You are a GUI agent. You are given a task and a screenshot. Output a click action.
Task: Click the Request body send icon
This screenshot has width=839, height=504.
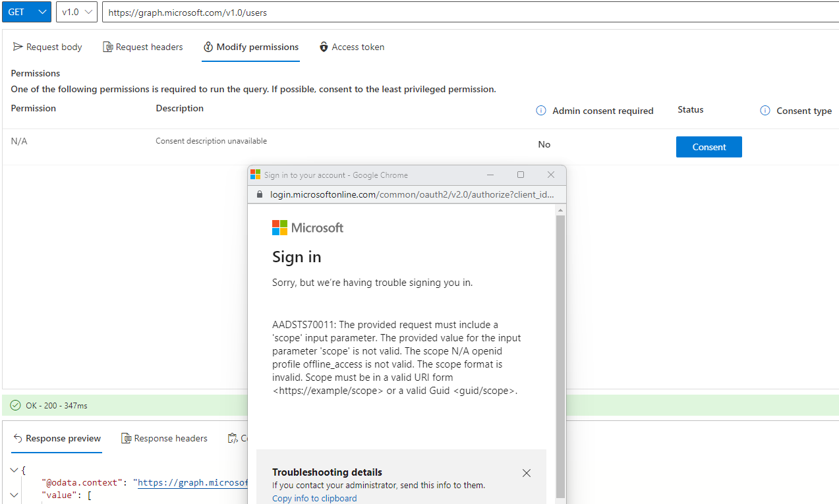(x=18, y=47)
